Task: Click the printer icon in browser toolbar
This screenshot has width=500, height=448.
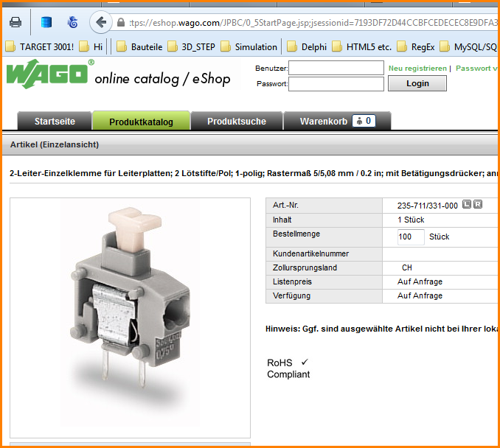Action: click(15, 22)
